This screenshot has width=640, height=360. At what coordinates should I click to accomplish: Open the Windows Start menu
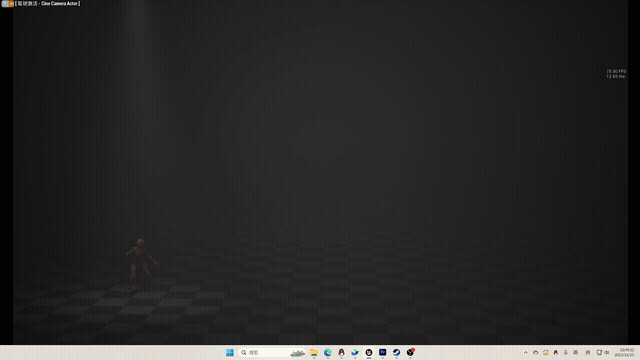230,352
